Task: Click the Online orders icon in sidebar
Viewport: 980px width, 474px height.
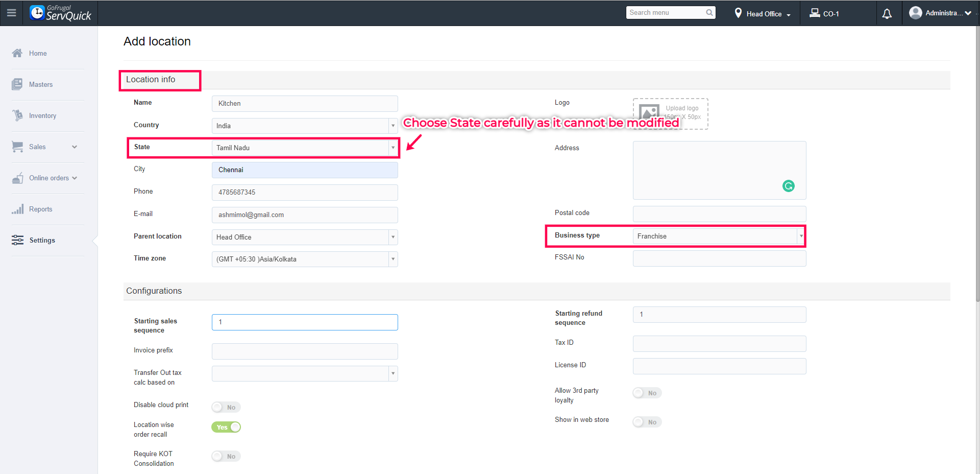Action: pyautogui.click(x=17, y=178)
